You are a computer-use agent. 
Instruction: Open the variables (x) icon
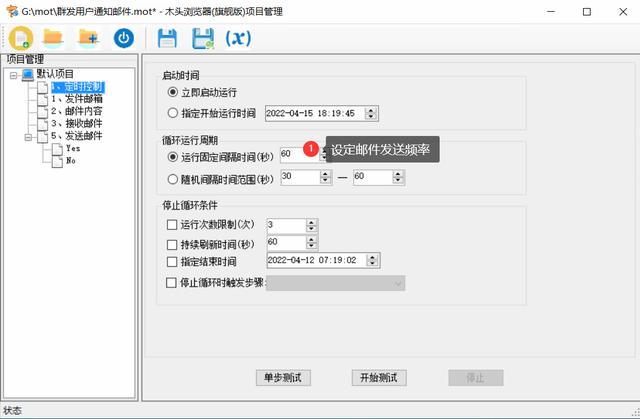238,38
